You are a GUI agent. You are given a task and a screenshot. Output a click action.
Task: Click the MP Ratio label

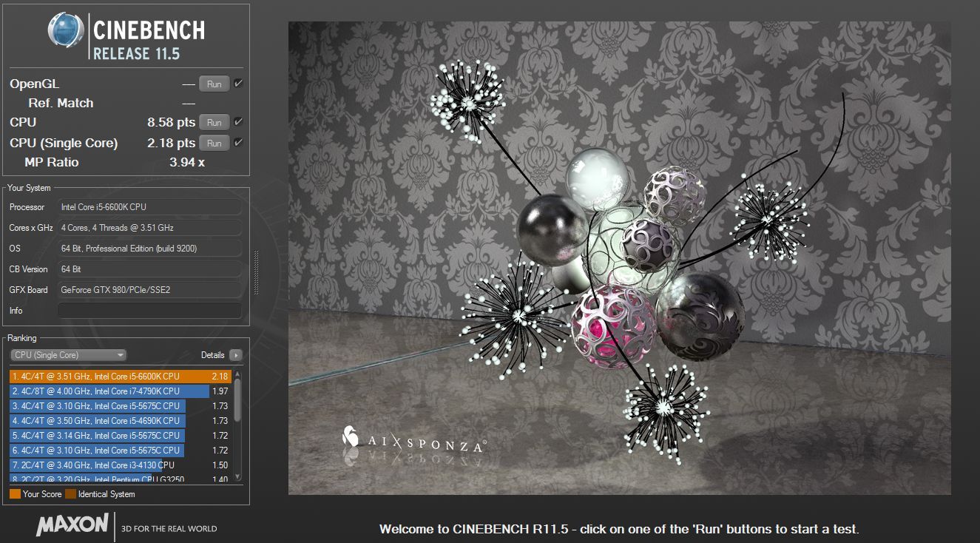pos(52,162)
